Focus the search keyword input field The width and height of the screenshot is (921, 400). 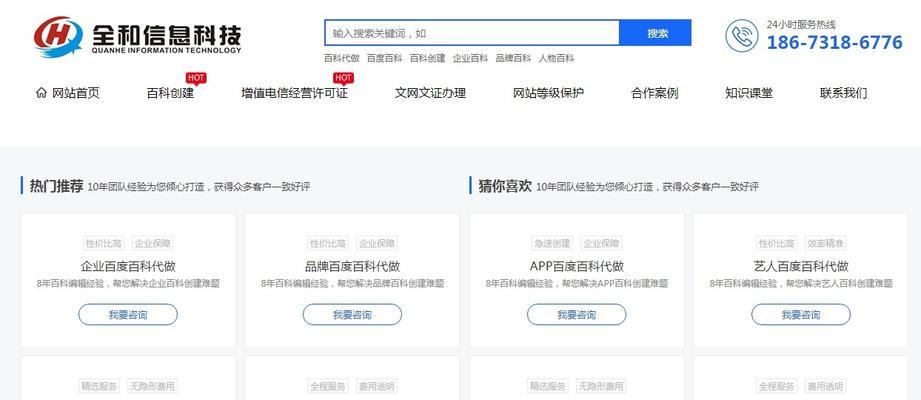point(472,33)
